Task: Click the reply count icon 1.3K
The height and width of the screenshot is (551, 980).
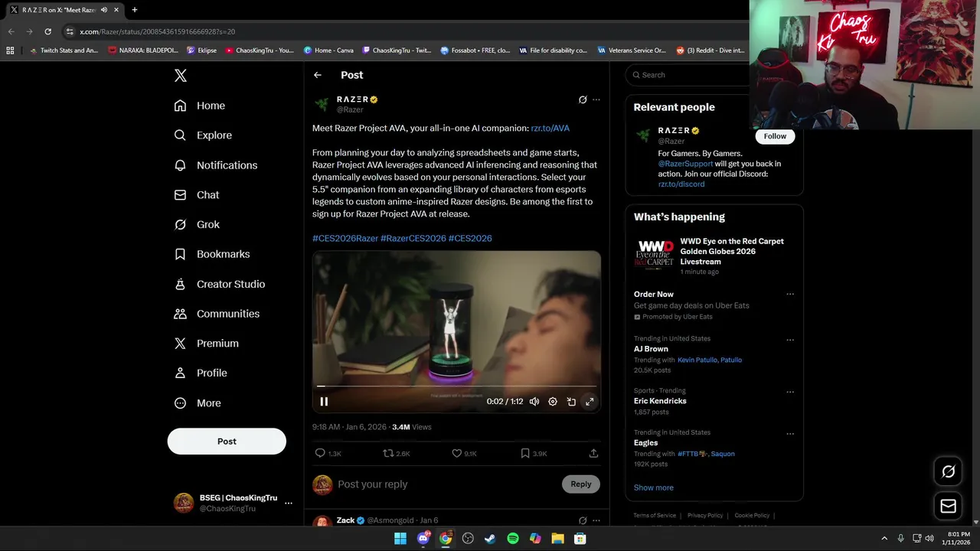Action: coord(328,454)
